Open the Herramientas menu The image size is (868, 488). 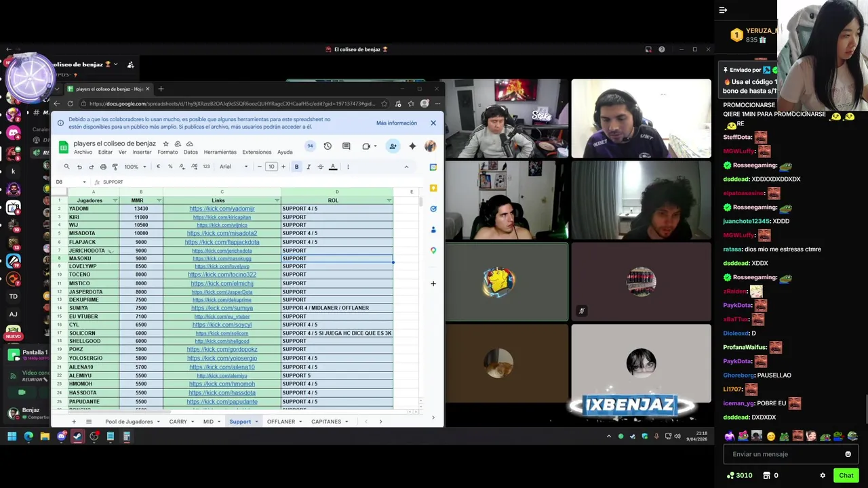(220, 152)
